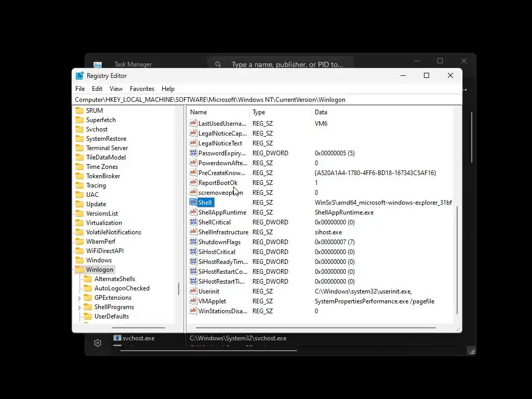
Task: Click the ShellCritical DWORD icon
Action: (193, 222)
